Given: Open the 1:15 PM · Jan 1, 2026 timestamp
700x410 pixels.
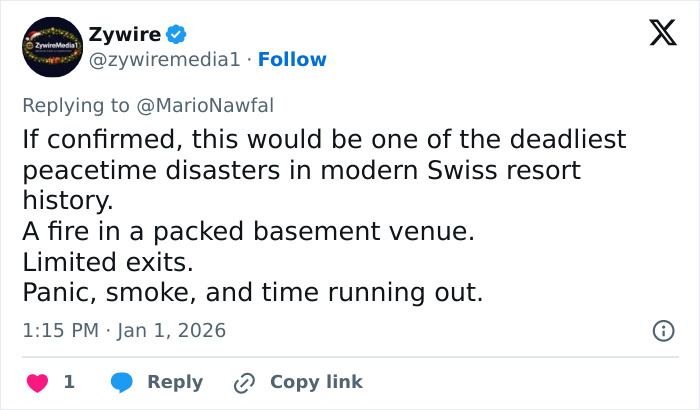Looking at the screenshot, I should tap(124, 330).
